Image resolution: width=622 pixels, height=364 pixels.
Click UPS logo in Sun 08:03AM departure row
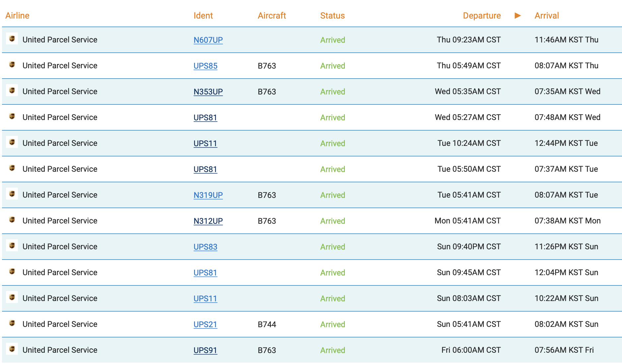tap(12, 297)
